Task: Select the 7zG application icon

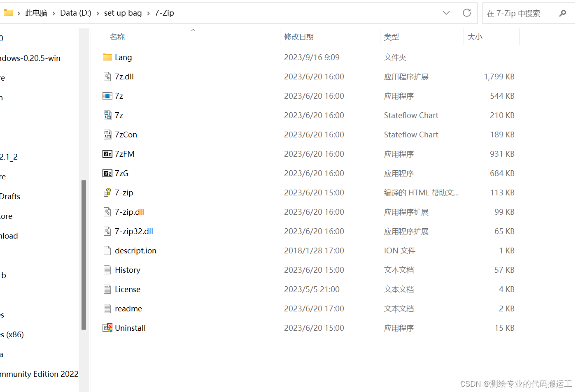Action: 107,173
